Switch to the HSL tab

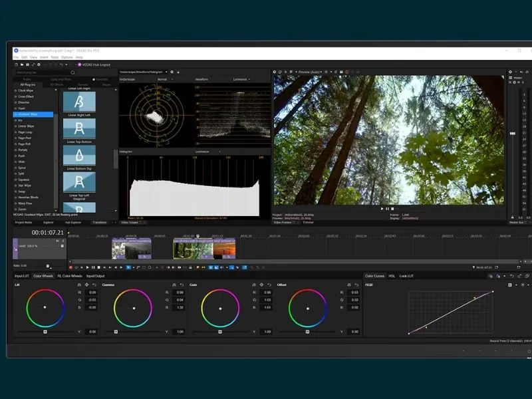coord(392,276)
